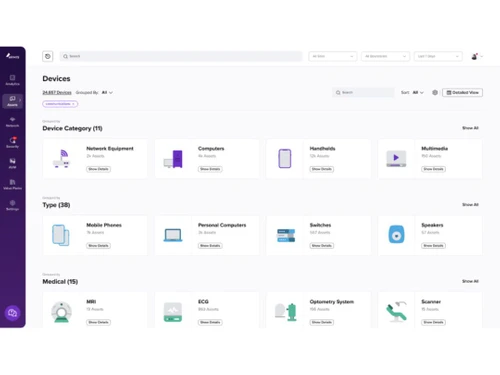Open the user avatar menu

[477, 56]
